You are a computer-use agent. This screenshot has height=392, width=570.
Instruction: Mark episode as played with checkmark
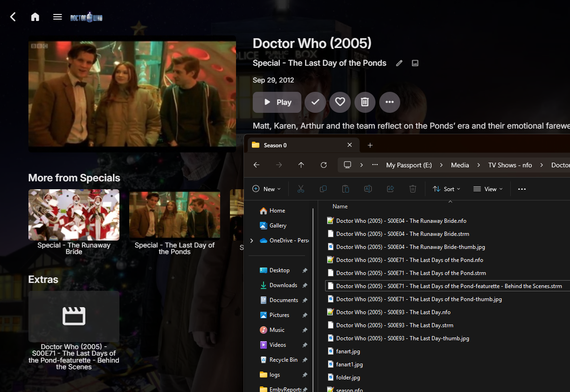315,102
